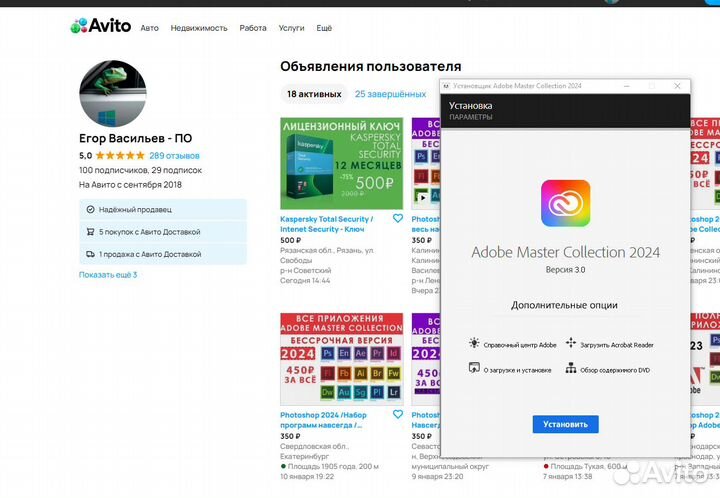Click the five-star seller rating
Screen dimensions: 720x498
coord(120,156)
